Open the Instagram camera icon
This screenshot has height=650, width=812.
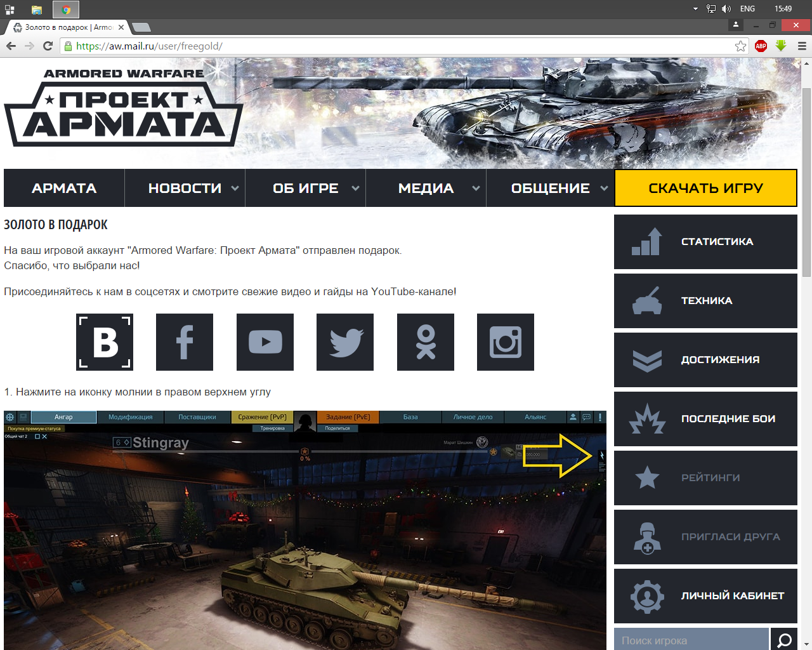click(x=506, y=342)
